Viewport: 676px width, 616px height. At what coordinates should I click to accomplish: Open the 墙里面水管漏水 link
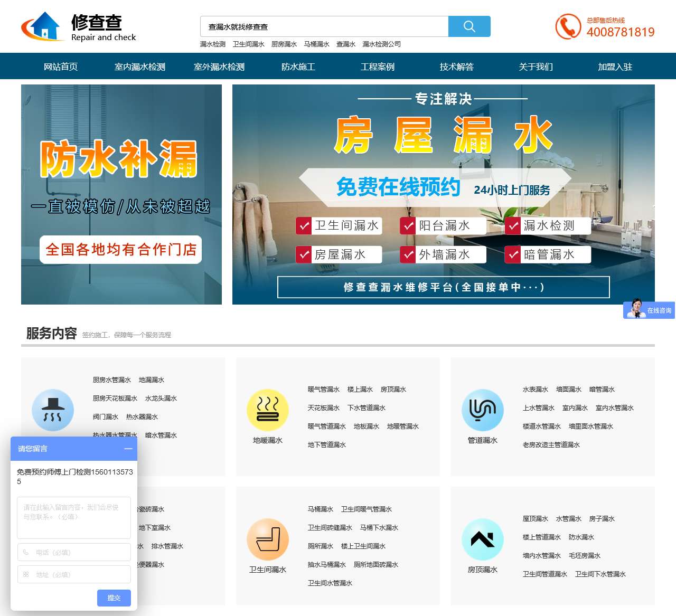[x=591, y=427]
